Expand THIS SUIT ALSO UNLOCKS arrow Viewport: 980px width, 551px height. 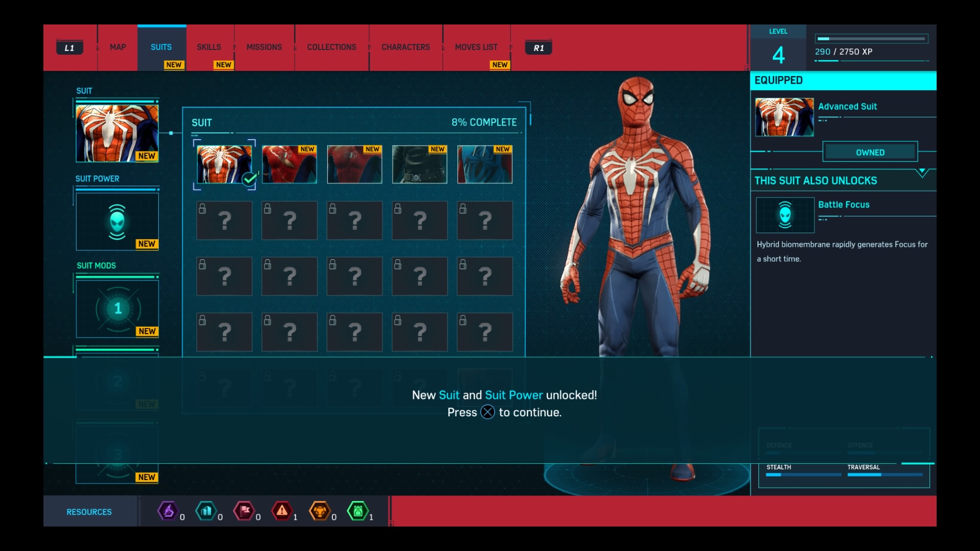click(922, 172)
